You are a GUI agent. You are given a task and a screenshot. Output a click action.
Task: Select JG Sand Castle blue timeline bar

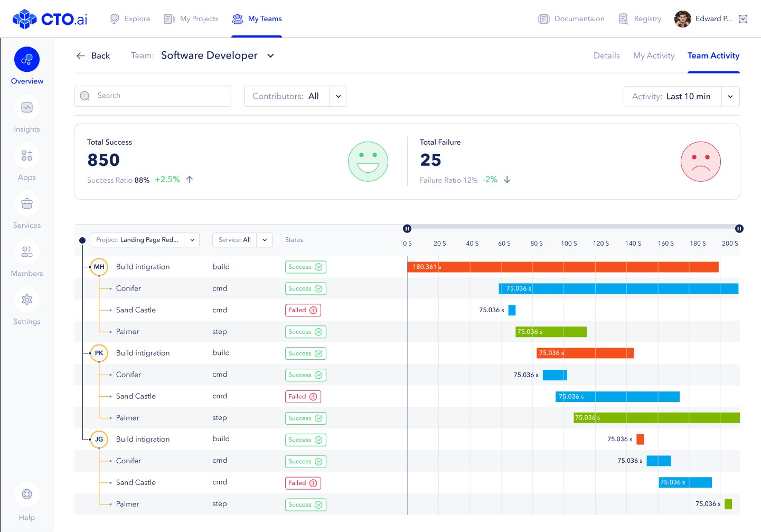[x=685, y=482]
